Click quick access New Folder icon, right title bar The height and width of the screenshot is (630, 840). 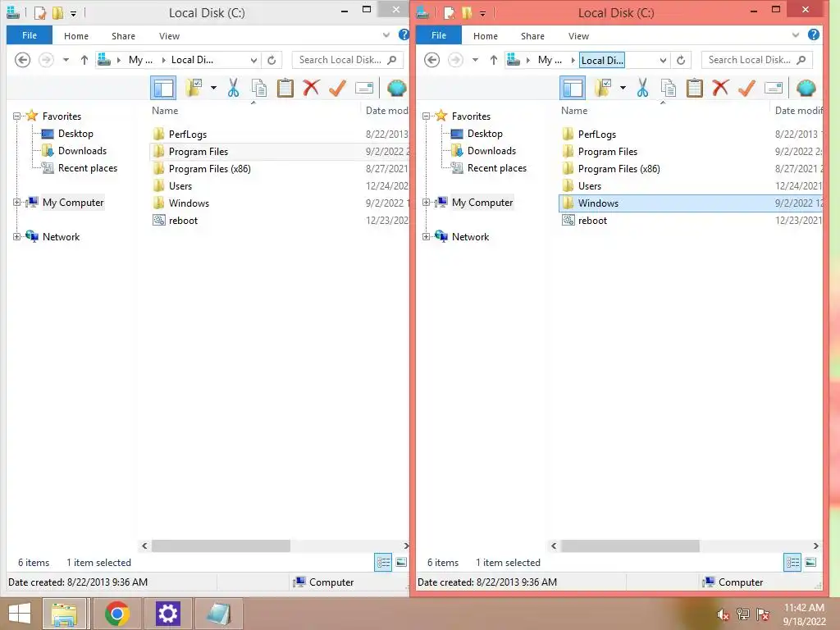tap(467, 13)
